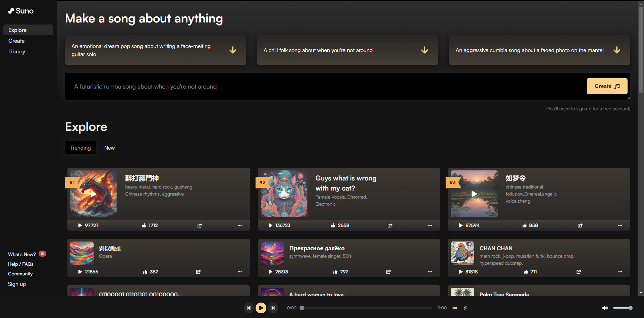This screenshot has width=644, height=318.
Task: Skip to the previous track
Action: [x=249, y=308]
